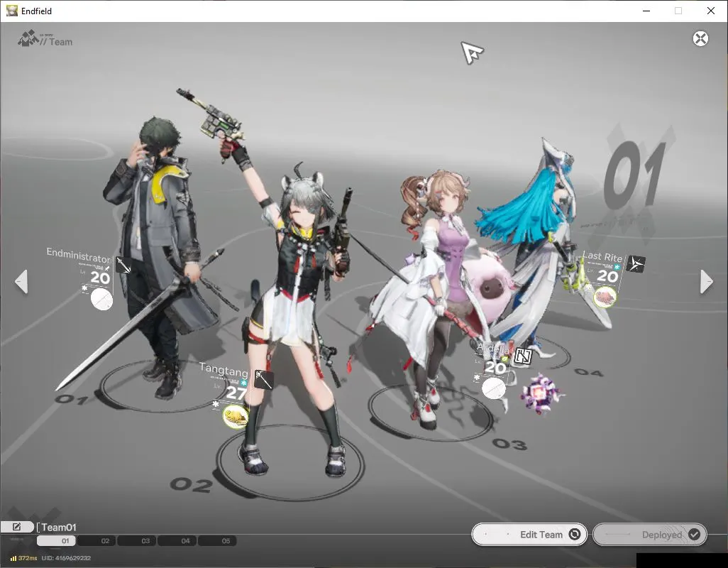The image size is (728, 568).
Task: Switch to team tab 03
Action: click(x=145, y=541)
